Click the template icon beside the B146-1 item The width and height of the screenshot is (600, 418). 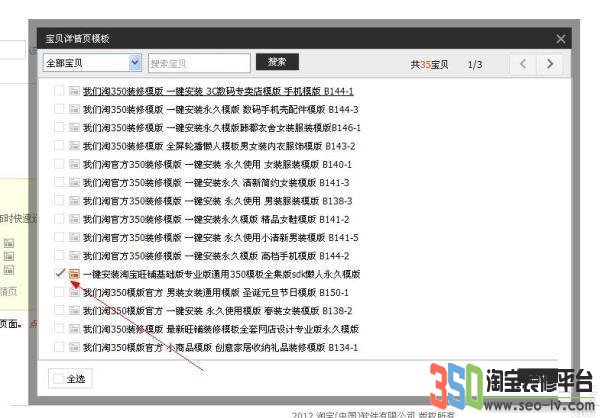point(74,127)
